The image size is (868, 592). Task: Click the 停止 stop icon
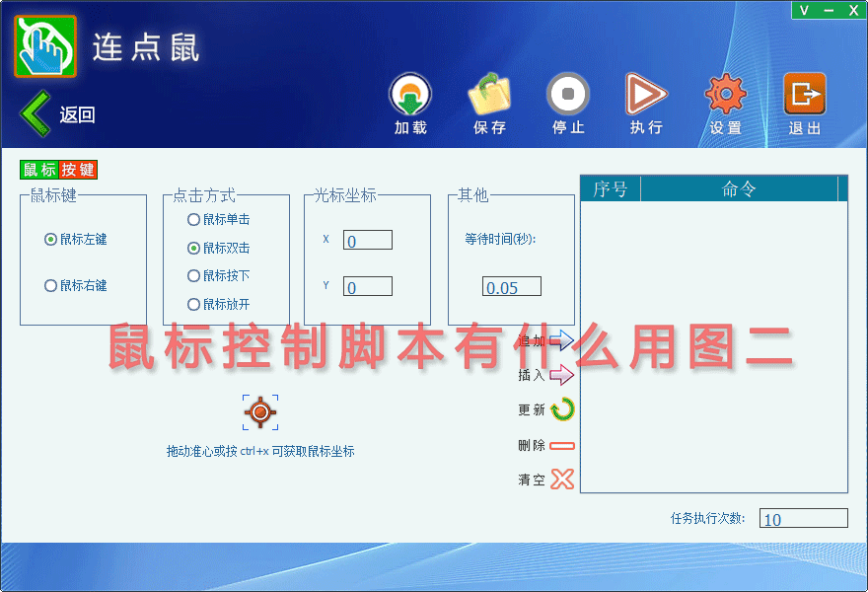pyautogui.click(x=568, y=95)
